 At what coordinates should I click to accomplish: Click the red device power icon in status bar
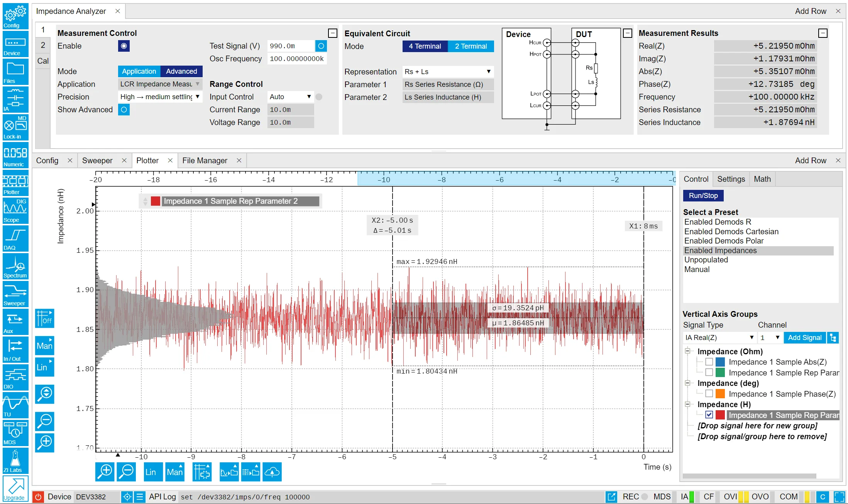tap(38, 497)
